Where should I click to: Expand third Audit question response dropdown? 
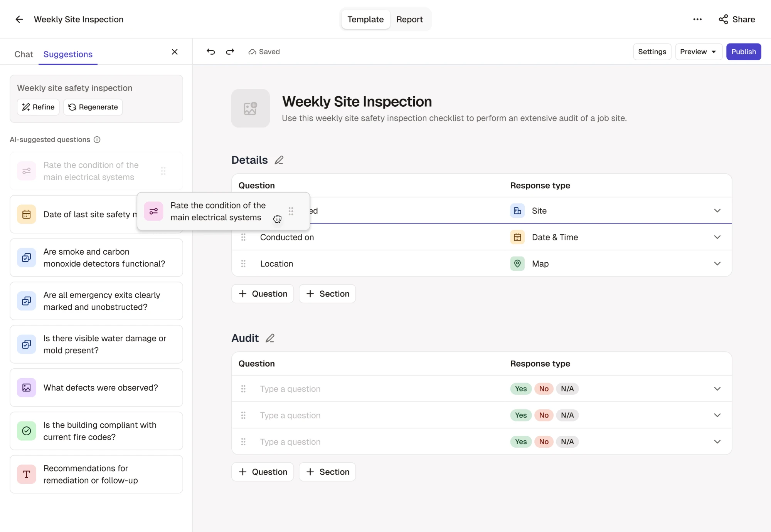pos(717,442)
